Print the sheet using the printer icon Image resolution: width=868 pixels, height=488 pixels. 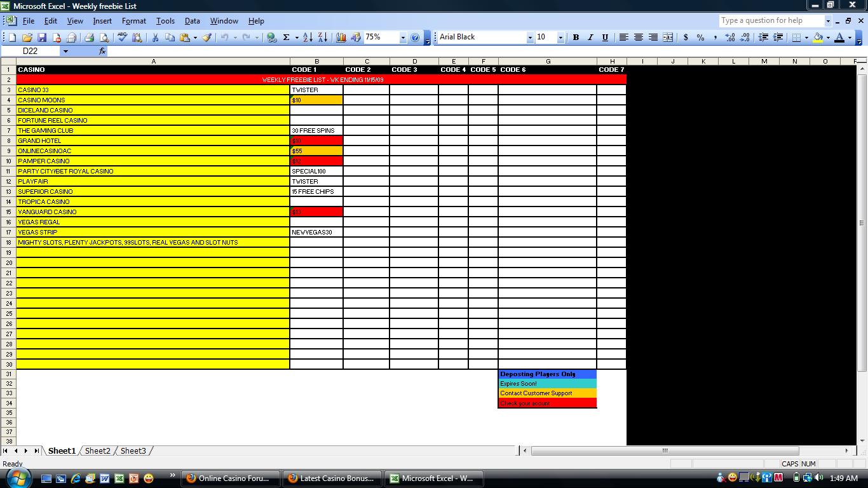point(90,37)
